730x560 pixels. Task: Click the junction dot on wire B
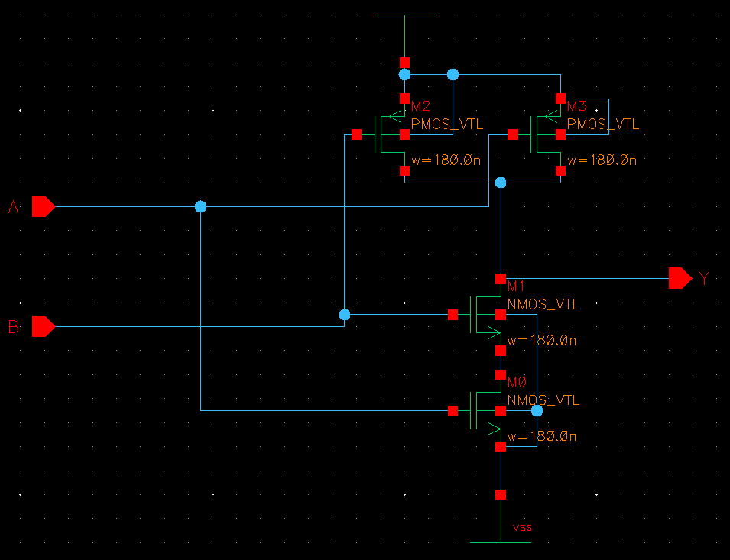point(345,315)
